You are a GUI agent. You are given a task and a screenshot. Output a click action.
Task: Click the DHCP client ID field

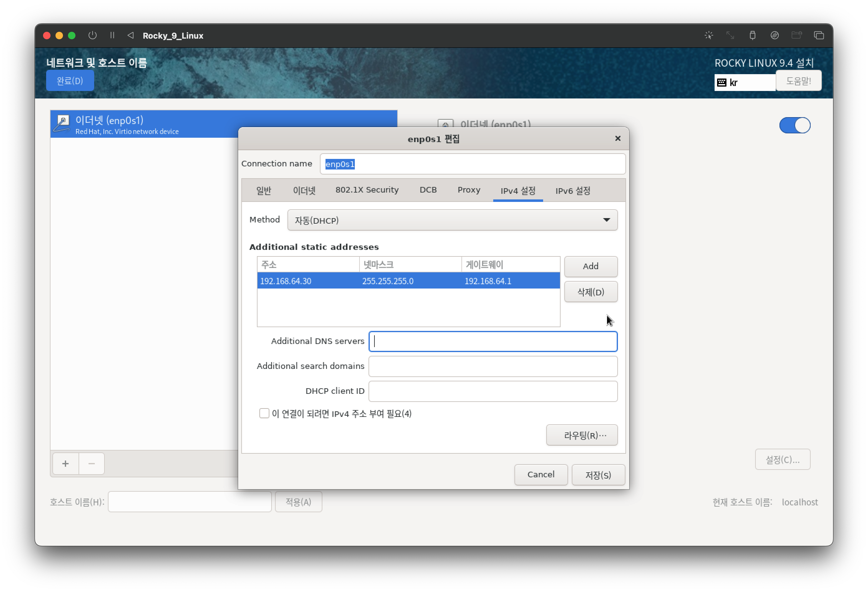493,391
